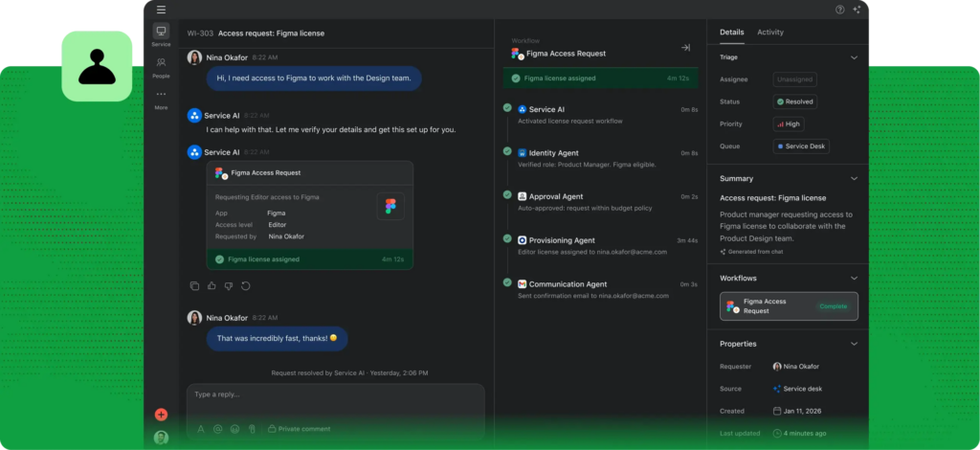Viewport: 980px width, 450px height.
Task: Click the Created date Jan 11, 2026
Action: tap(797, 411)
